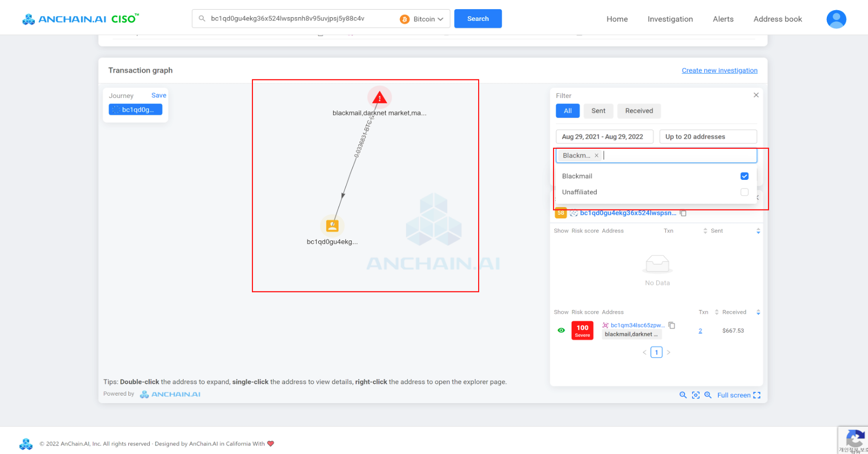Select the red blackmail warning node in graph
This screenshot has width=868, height=454.
[379, 97]
